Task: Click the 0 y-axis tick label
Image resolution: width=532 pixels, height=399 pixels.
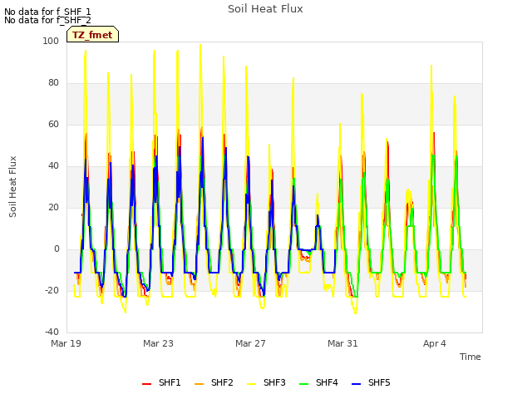Action: 57,249
